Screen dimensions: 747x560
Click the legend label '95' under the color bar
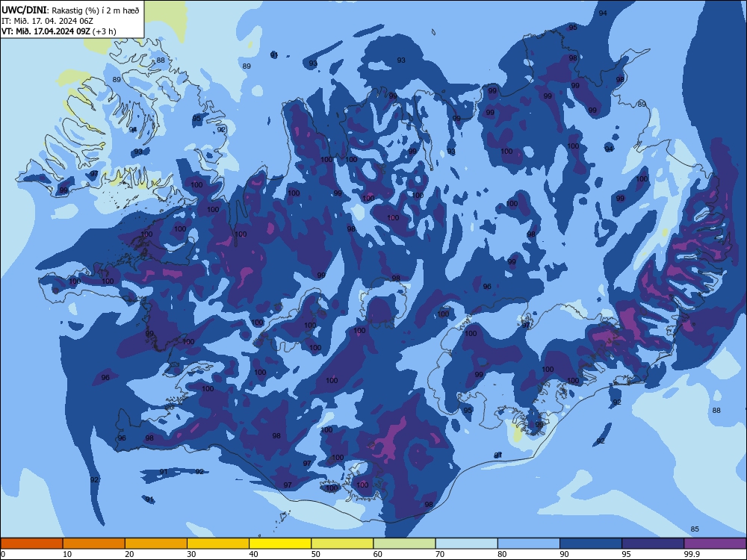click(x=627, y=554)
